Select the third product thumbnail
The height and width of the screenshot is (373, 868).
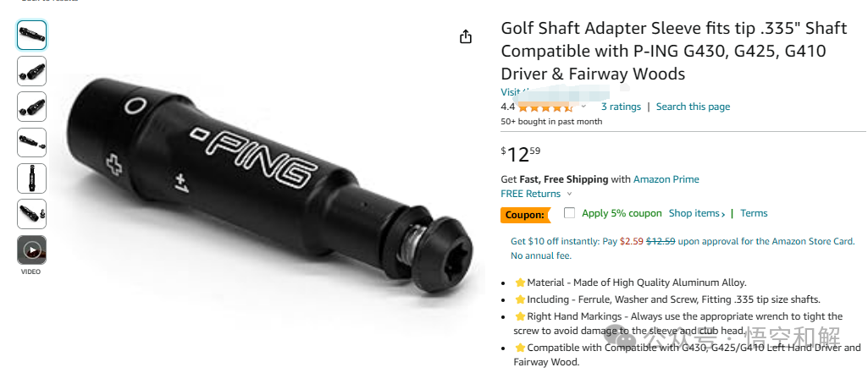[x=31, y=107]
